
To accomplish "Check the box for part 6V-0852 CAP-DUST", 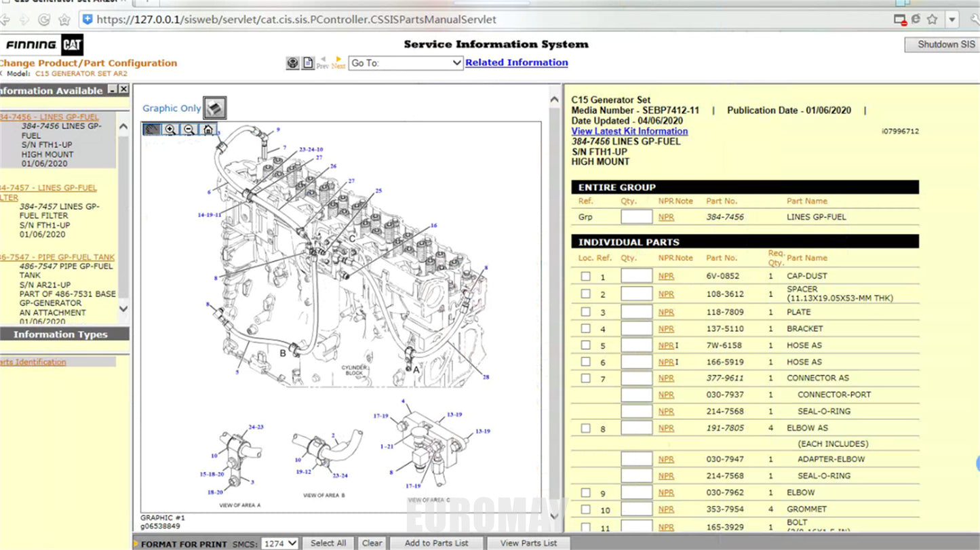I will (586, 276).
